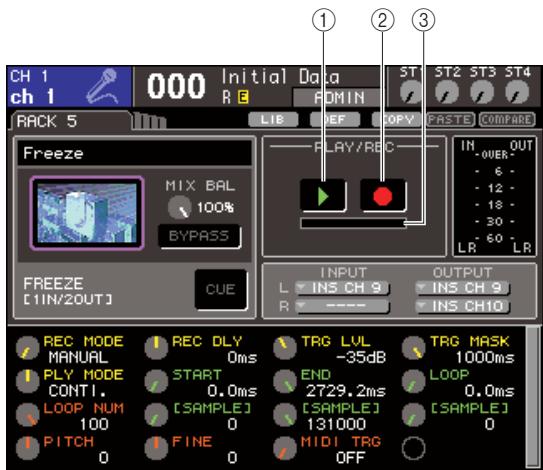Click the playback progress bar under PLAY/REC
The image size is (543, 470).
[353, 223]
